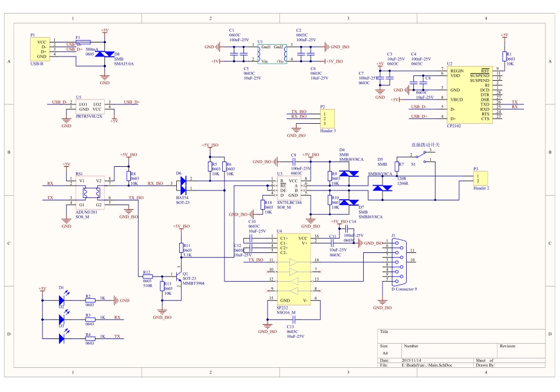
Task: Select the 'BAT54' diode label
Action: coord(182,198)
